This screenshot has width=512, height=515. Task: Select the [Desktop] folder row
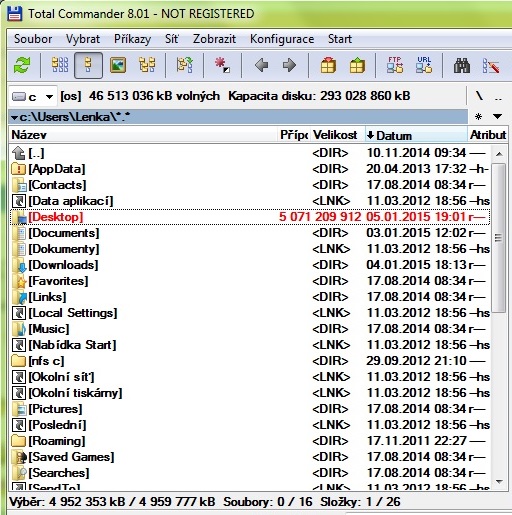pos(250,217)
